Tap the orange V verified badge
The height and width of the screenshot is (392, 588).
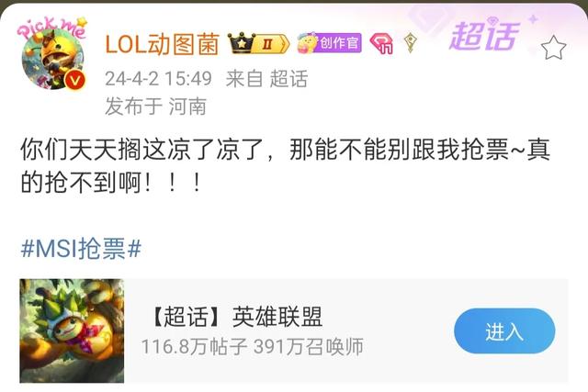[74, 81]
